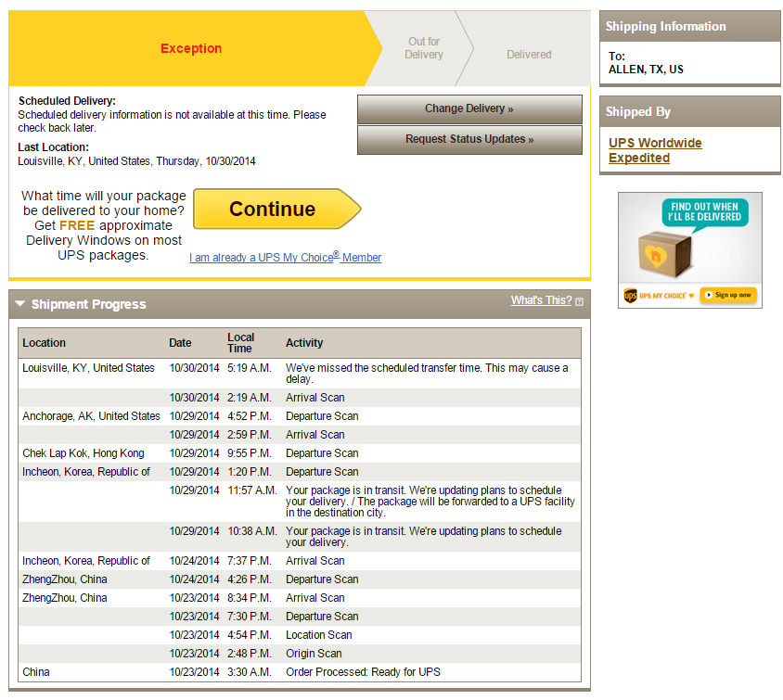Click the Departure Scan at 7:30 P.M.
This screenshot has height=700, width=783.
click(x=322, y=617)
